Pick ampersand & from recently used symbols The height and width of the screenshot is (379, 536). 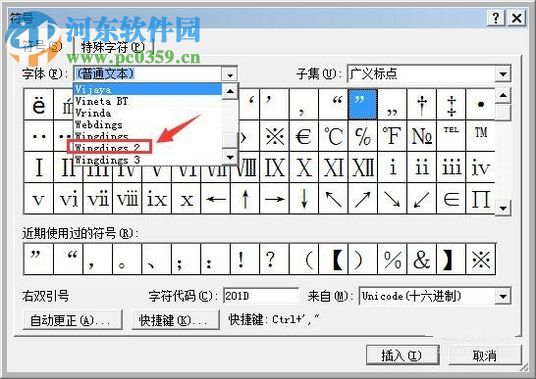tap(422, 259)
